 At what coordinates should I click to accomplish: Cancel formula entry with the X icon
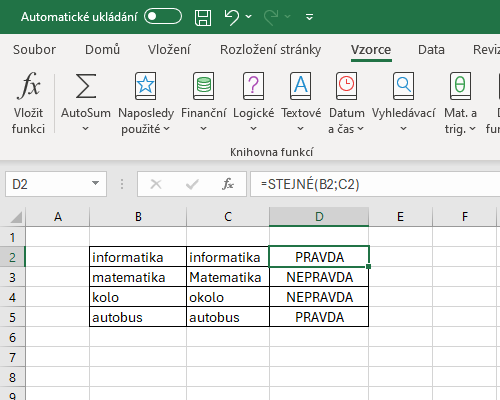tap(156, 184)
